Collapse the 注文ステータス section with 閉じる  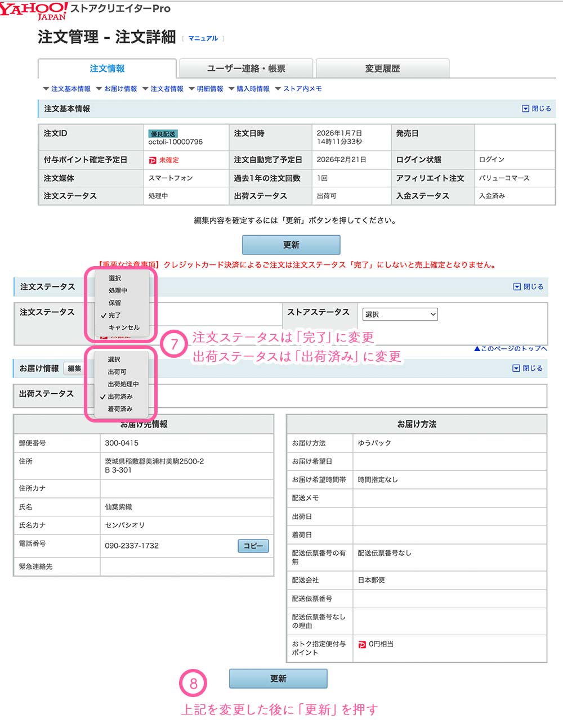pos(528,287)
